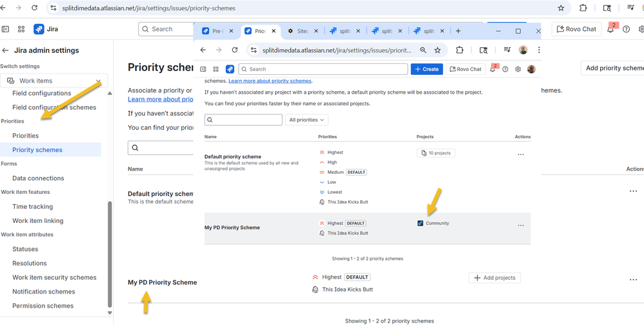Image resolution: width=644 pixels, height=325 pixels.
Task: Focus Jira Search box in background window
Action: pyautogui.click(x=166, y=29)
